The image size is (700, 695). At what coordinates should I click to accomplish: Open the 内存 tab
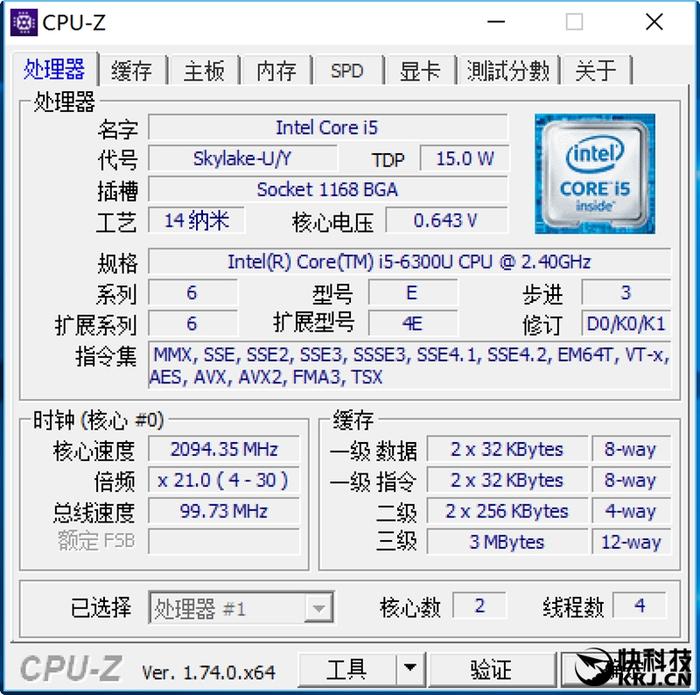tap(276, 71)
